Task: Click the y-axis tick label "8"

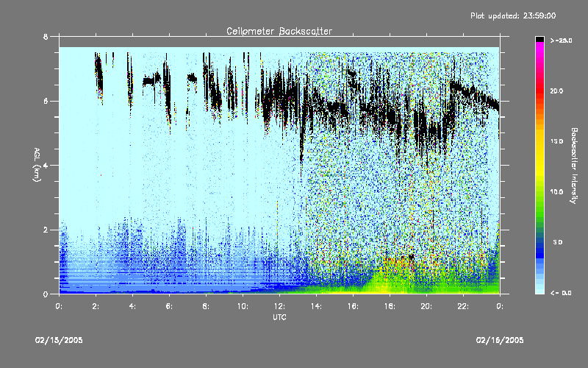Action: click(x=46, y=37)
